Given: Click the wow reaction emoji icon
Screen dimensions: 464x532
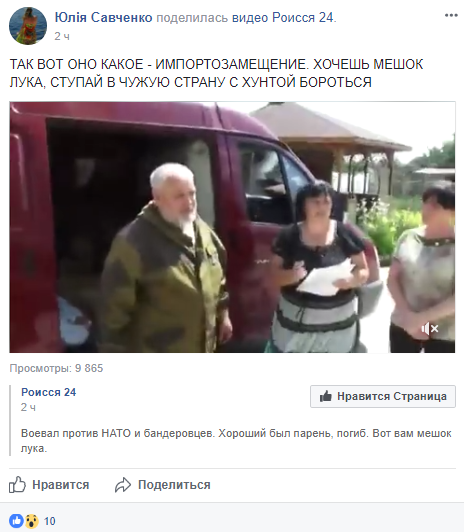Looking at the screenshot, I should tap(31, 521).
